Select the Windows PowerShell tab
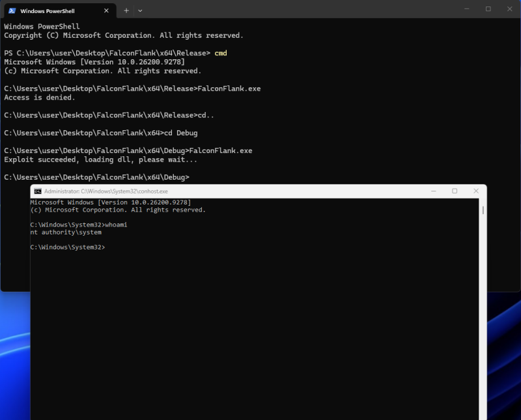The image size is (521, 420). pyautogui.click(x=60, y=10)
